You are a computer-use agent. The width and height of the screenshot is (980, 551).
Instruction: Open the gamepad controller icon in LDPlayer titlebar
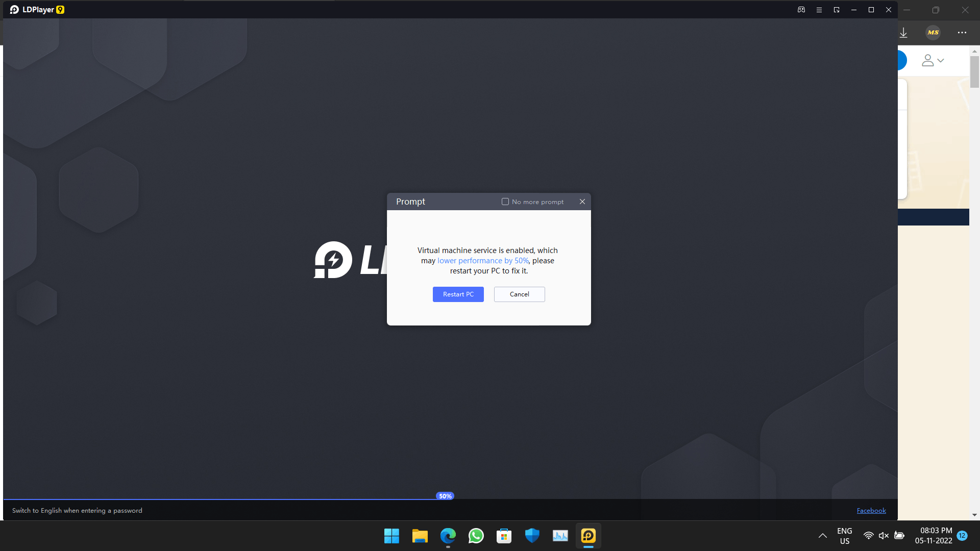point(801,10)
